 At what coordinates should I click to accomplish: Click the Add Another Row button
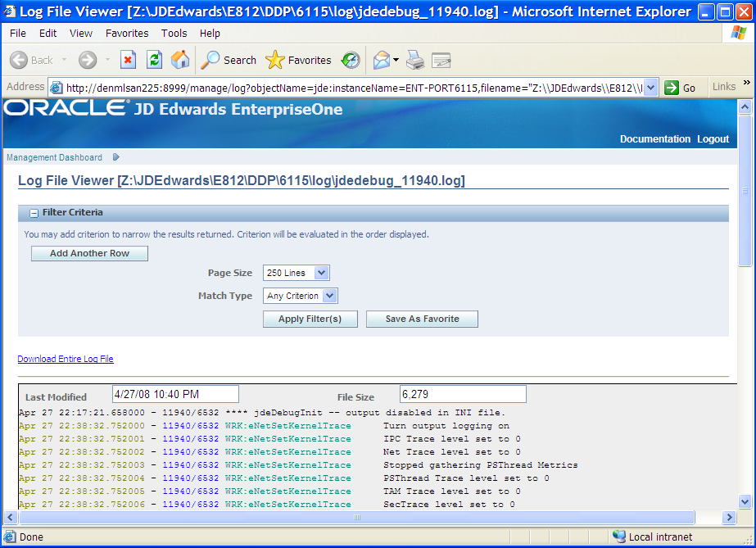click(x=89, y=253)
